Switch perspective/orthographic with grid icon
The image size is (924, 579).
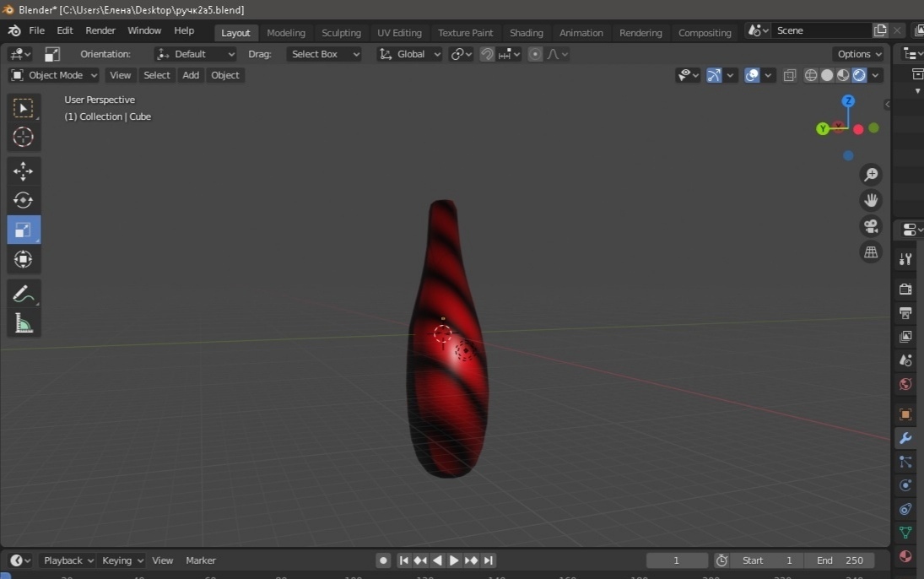(871, 252)
